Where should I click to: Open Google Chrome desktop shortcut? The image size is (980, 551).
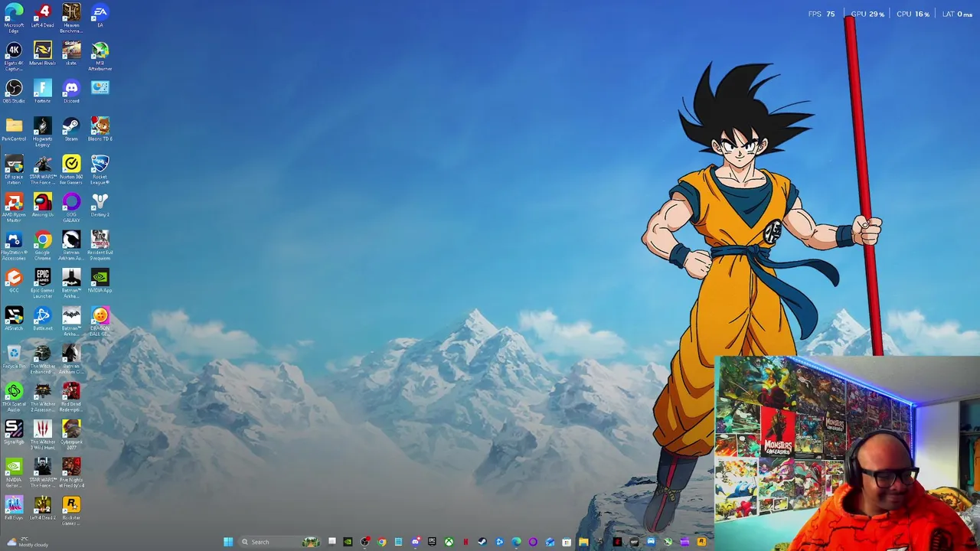pyautogui.click(x=42, y=246)
